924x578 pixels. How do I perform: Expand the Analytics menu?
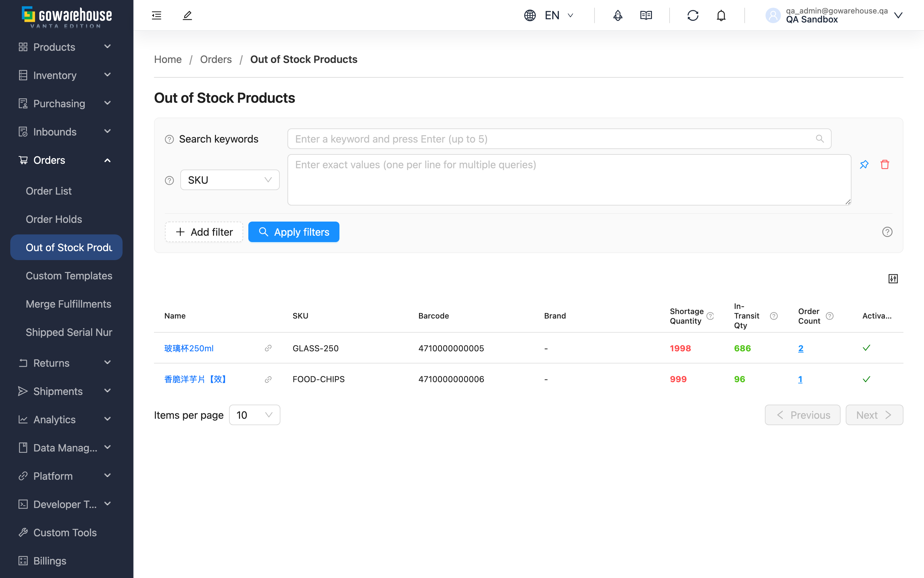click(x=67, y=419)
